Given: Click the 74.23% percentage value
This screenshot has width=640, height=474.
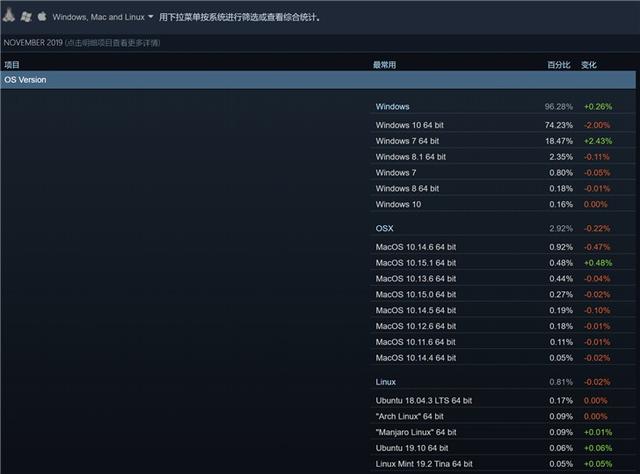Looking at the screenshot, I should [x=559, y=125].
